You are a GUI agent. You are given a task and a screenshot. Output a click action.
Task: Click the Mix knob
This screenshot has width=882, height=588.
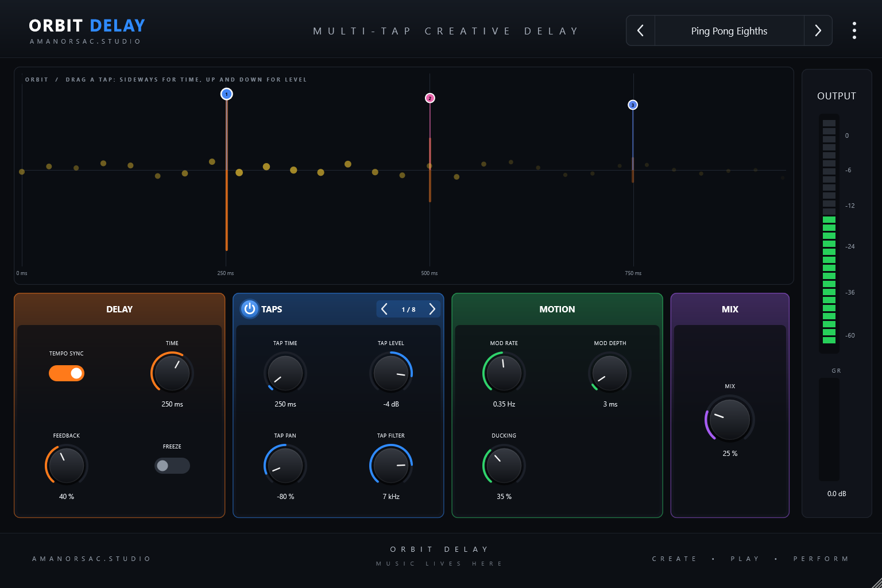pos(730,419)
